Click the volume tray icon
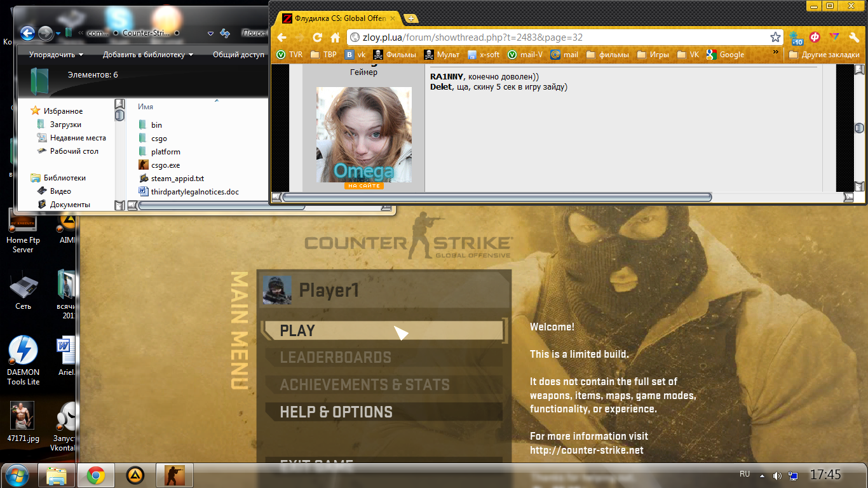This screenshot has height=488, width=868. tap(776, 475)
